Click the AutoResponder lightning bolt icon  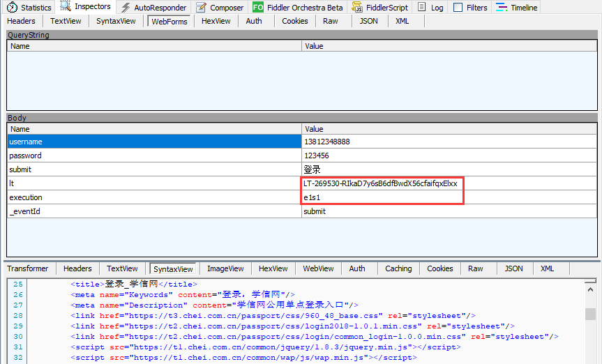[x=126, y=7]
